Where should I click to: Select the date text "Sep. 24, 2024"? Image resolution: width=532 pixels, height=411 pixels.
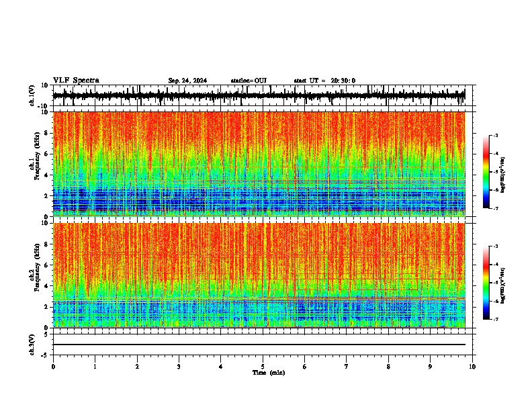coord(187,81)
